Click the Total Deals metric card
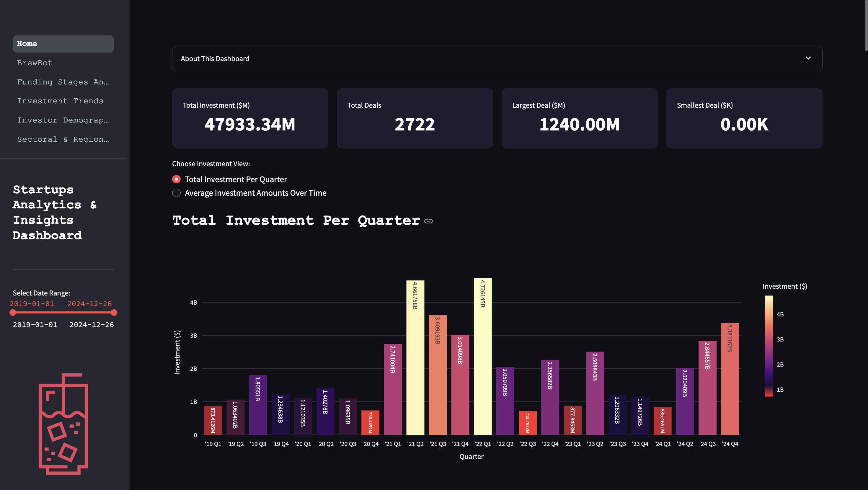868x490 pixels. [415, 118]
